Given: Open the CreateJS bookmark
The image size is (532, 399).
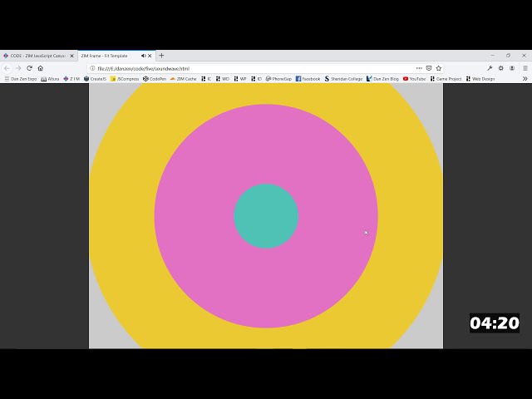Looking at the screenshot, I should click(95, 79).
